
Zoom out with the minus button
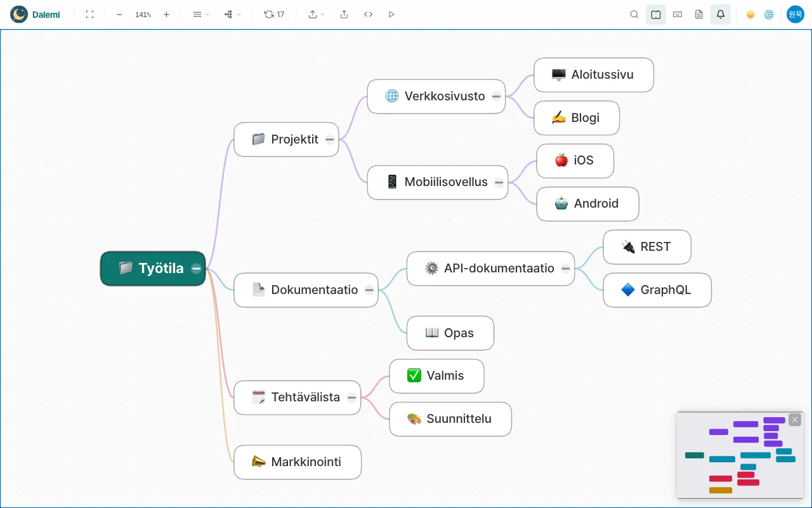[x=119, y=14]
